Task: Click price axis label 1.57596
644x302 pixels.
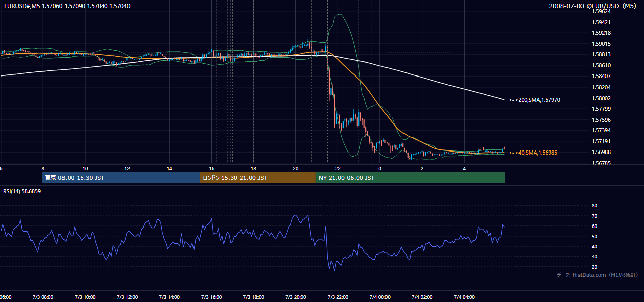Action: (x=602, y=120)
